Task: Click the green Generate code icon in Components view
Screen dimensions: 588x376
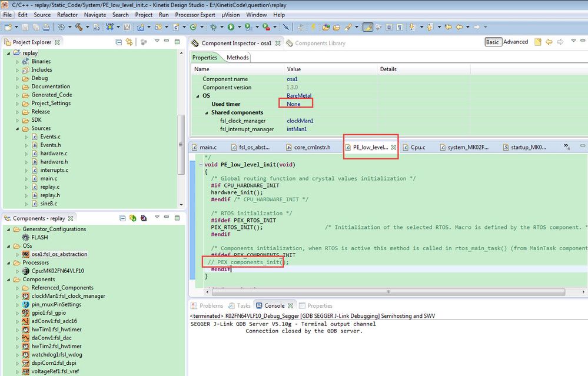Action: pos(133,218)
